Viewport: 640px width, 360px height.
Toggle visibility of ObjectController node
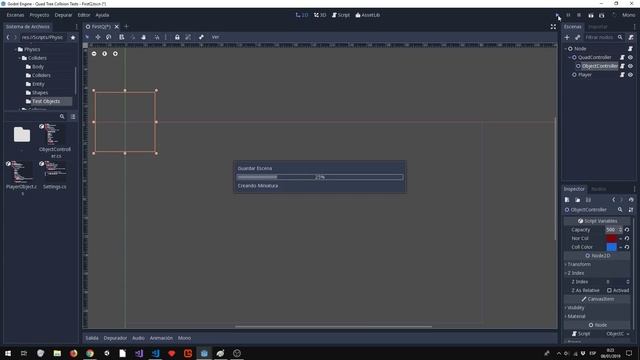coord(630,66)
